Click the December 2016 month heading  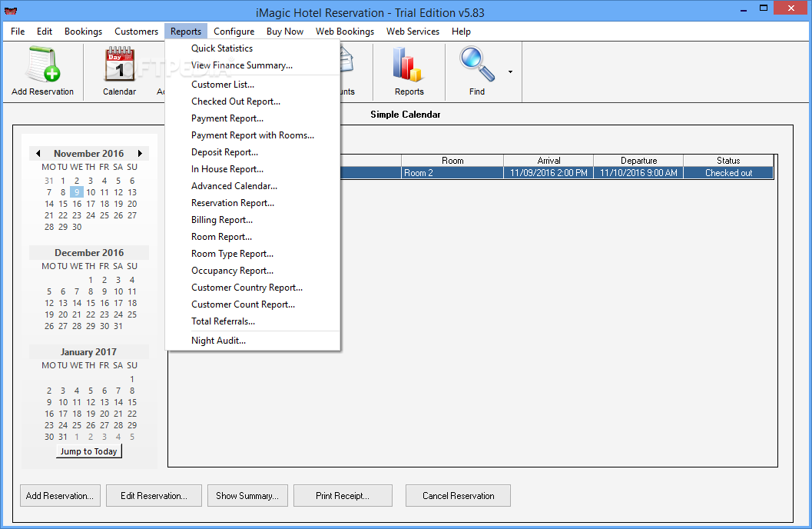(x=89, y=253)
